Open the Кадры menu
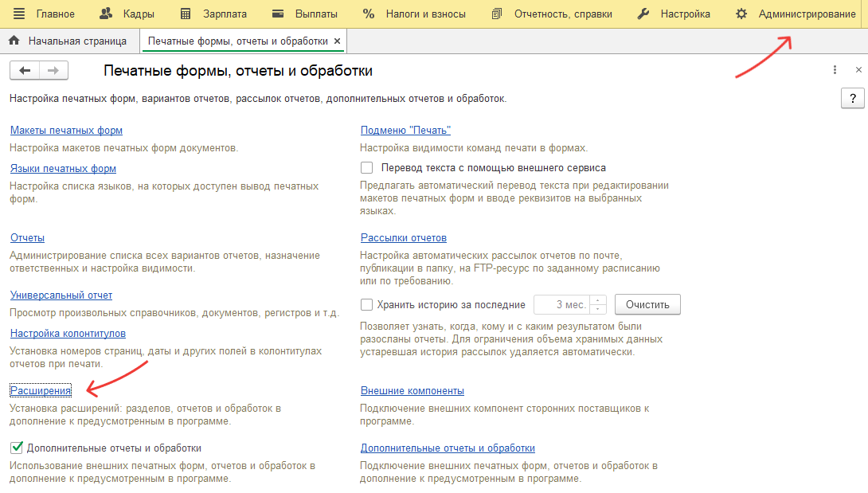The width and height of the screenshot is (868, 493). [x=139, y=14]
